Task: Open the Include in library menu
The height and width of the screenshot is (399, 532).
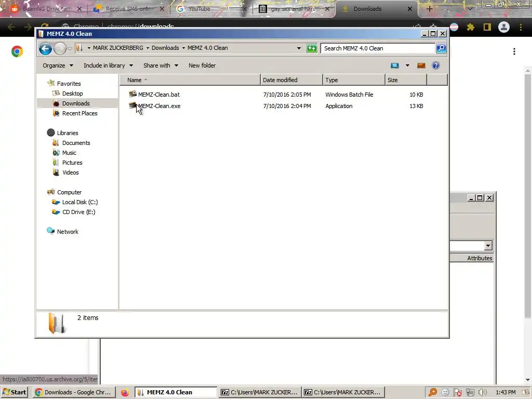Action: coord(108,65)
